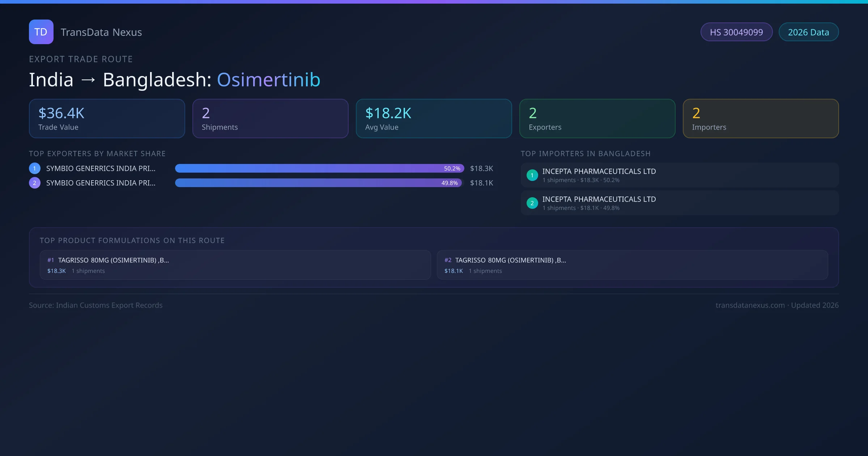
Task: Click the #2 formulation rank marker
Action: coord(448,260)
